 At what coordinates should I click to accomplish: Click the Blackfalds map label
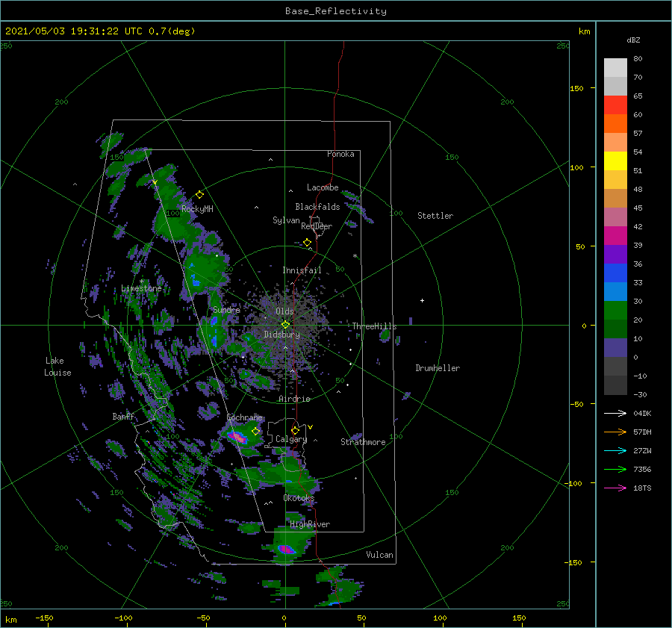pos(317,207)
